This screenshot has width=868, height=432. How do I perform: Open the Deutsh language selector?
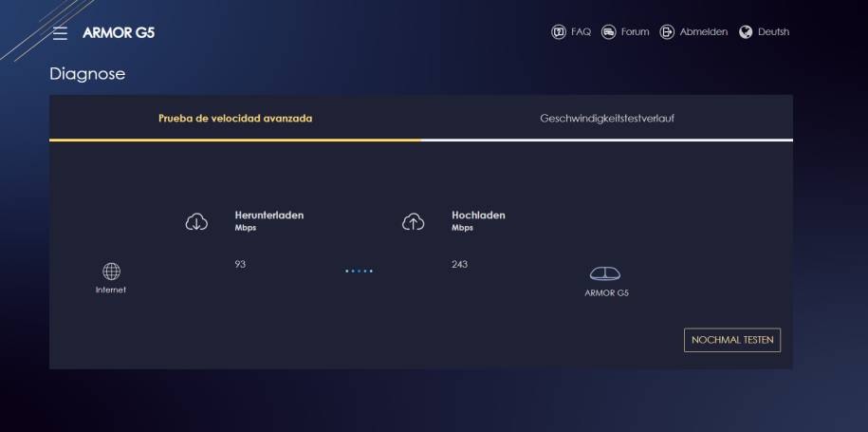click(773, 32)
